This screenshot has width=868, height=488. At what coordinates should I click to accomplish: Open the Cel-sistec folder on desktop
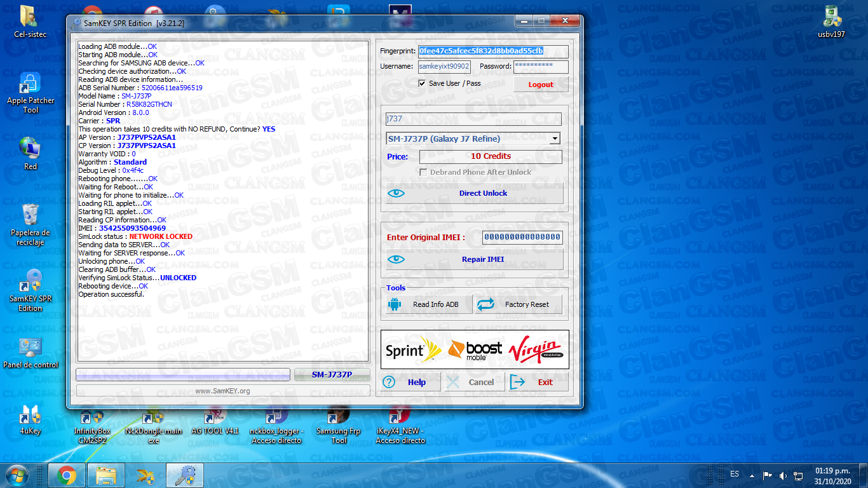(30, 21)
